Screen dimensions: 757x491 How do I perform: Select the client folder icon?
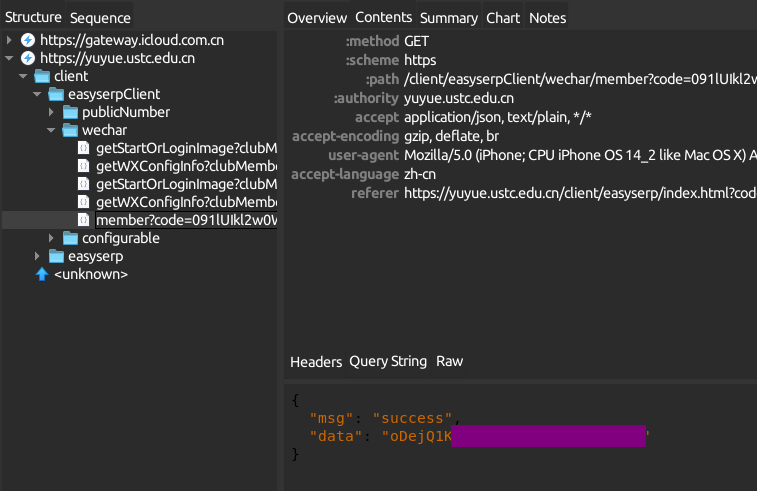pos(42,76)
